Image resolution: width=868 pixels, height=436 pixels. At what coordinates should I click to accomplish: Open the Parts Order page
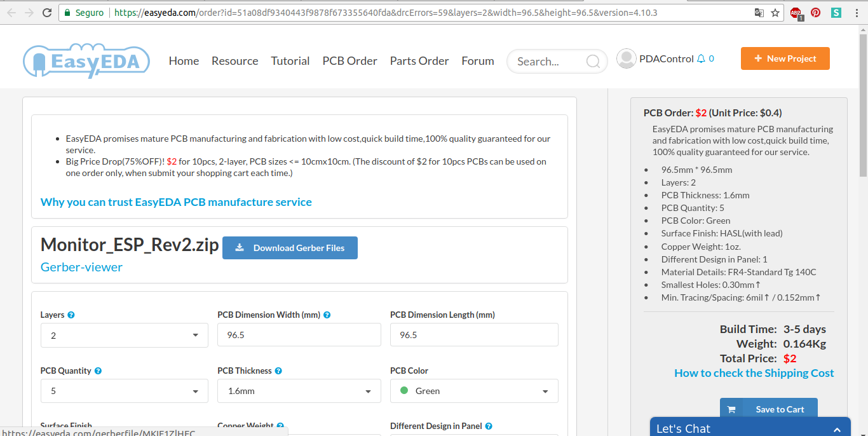tap(419, 61)
